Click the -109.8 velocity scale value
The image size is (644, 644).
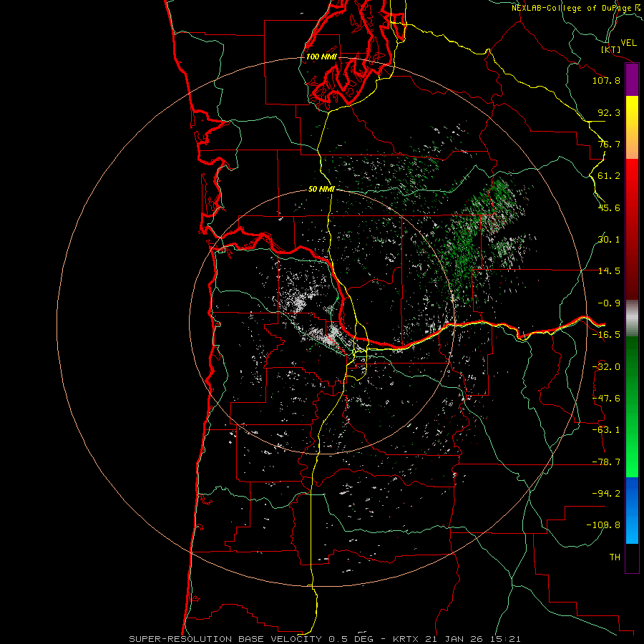[603, 525]
